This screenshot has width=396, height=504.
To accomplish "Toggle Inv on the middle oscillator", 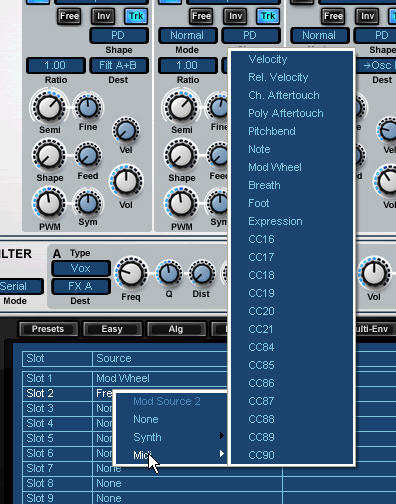I will pos(235,16).
